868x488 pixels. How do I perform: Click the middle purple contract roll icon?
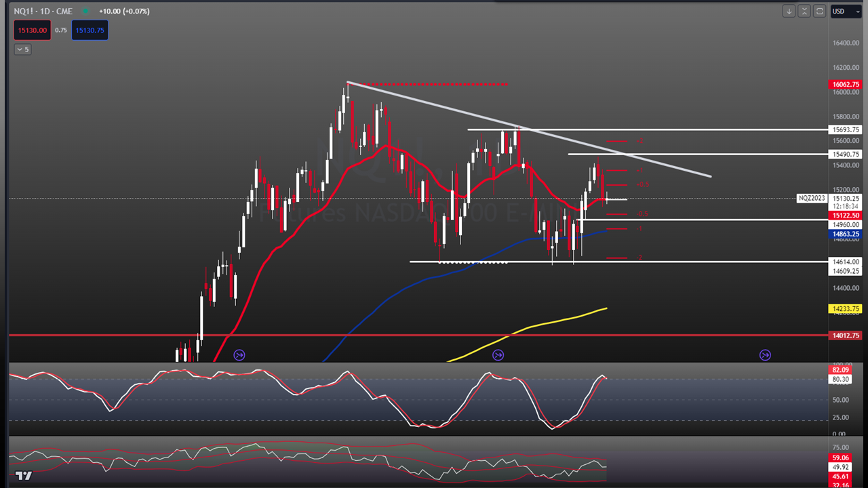click(x=498, y=354)
